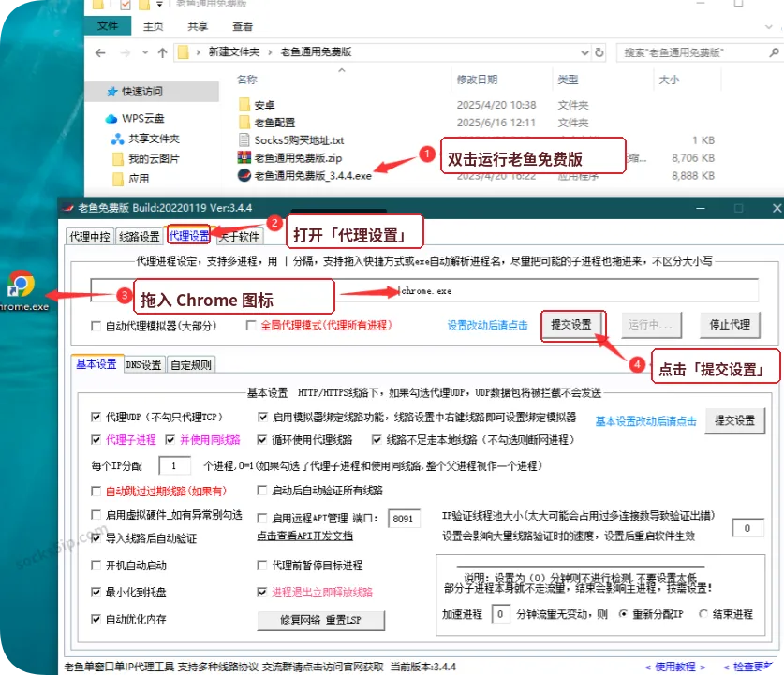Click the forward arrow in File Explorer
The image size is (784, 675).
coord(125,52)
